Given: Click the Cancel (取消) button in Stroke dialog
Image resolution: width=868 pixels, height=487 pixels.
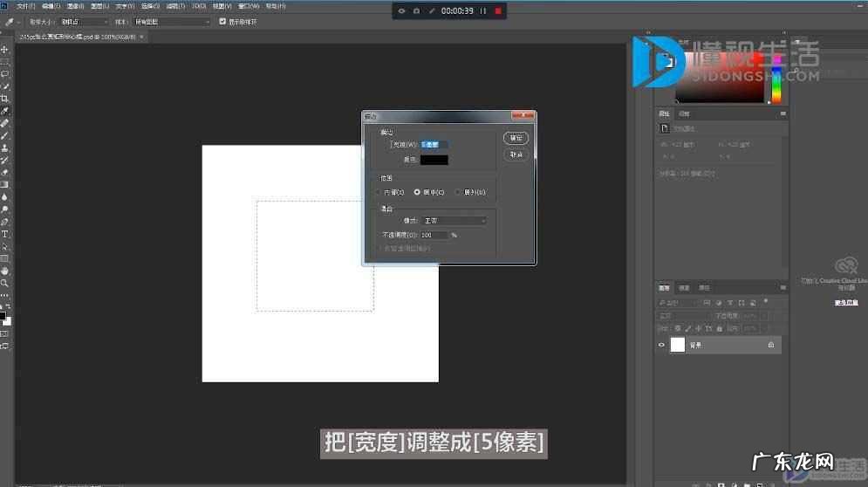Looking at the screenshot, I should click(x=516, y=154).
